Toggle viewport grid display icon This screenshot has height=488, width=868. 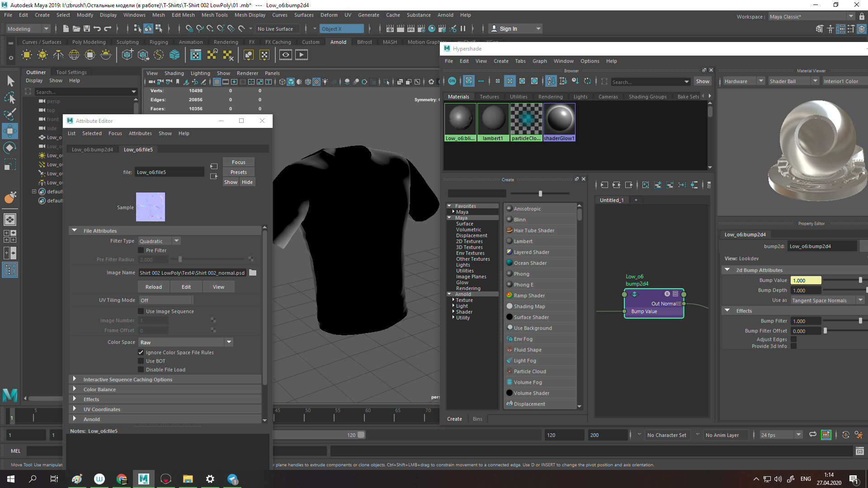coord(217,82)
